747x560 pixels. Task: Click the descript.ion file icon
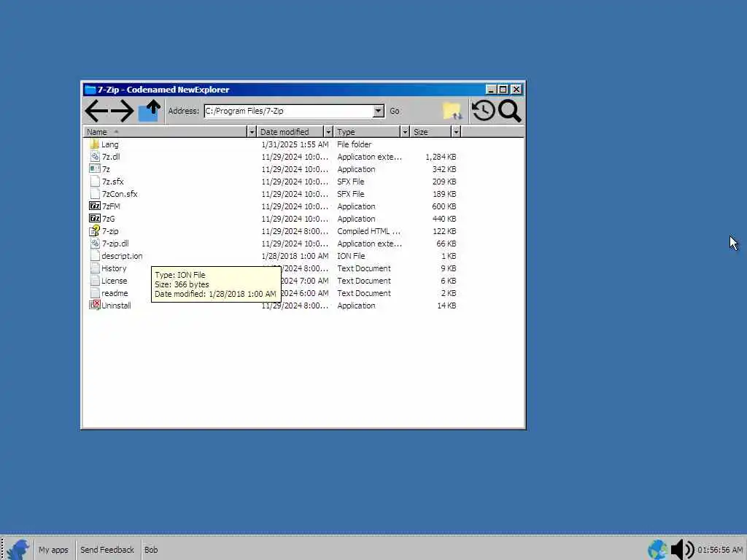pos(94,256)
